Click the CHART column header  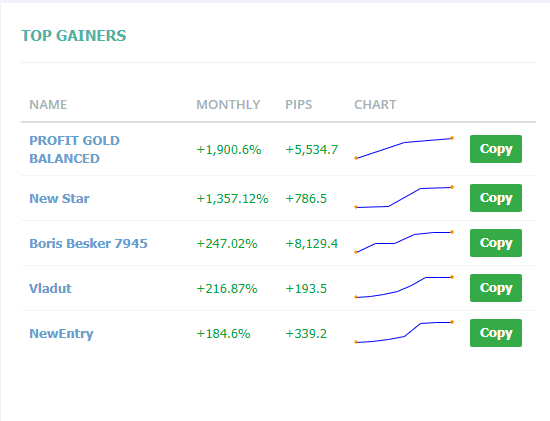pos(375,105)
